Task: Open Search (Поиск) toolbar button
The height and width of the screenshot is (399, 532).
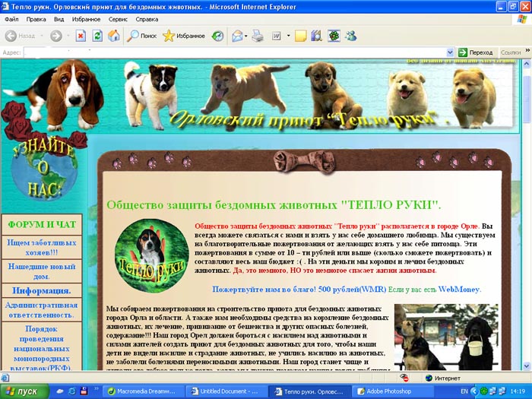Action: [141, 36]
